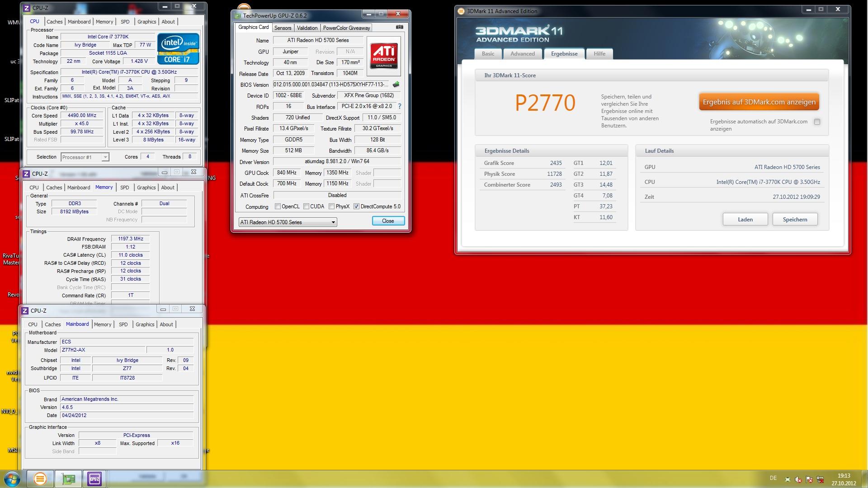The image size is (868, 488).
Task: Open the Windows Start menu orb
Action: (12, 479)
